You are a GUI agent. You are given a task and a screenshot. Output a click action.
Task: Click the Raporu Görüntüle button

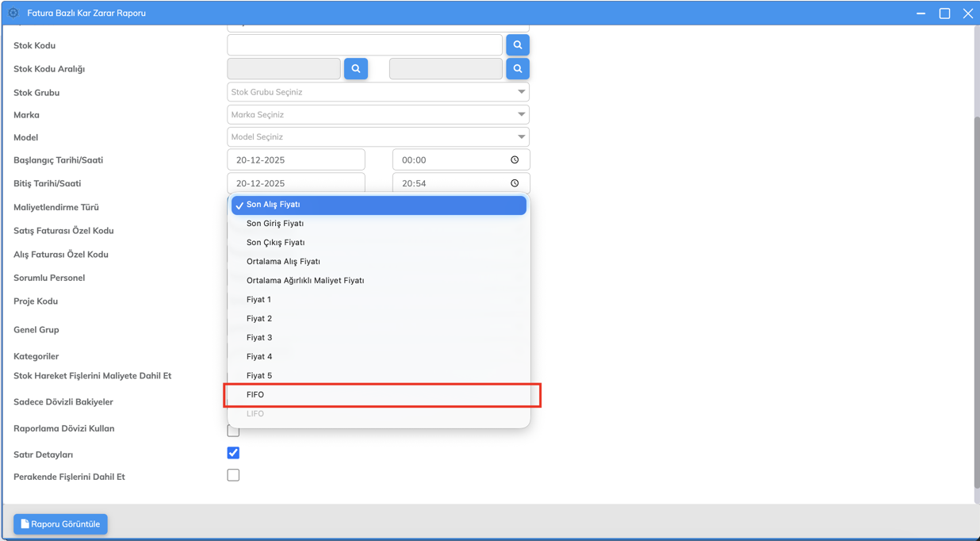tap(60, 524)
